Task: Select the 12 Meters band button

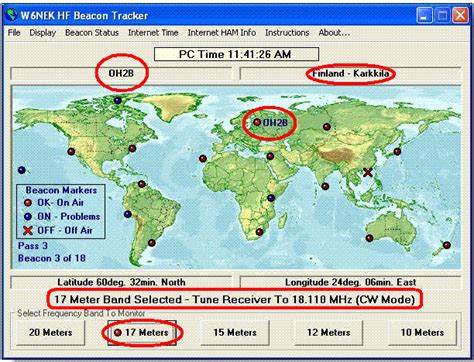Action: coord(329,333)
